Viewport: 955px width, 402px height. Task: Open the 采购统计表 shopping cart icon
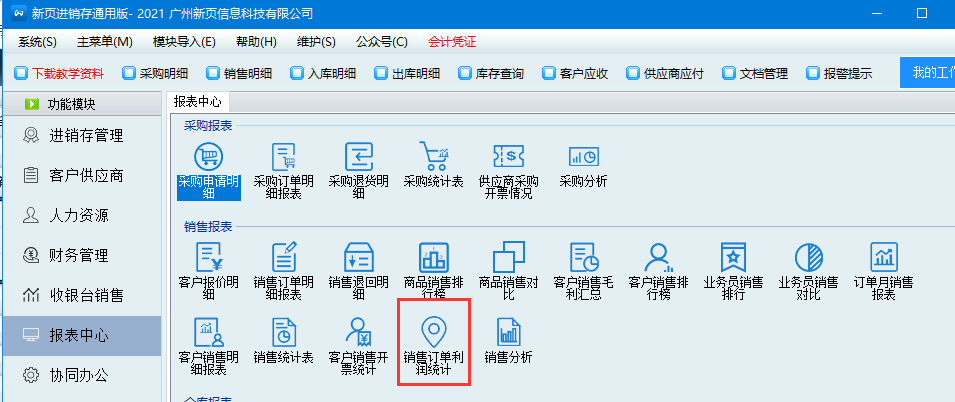(x=433, y=157)
